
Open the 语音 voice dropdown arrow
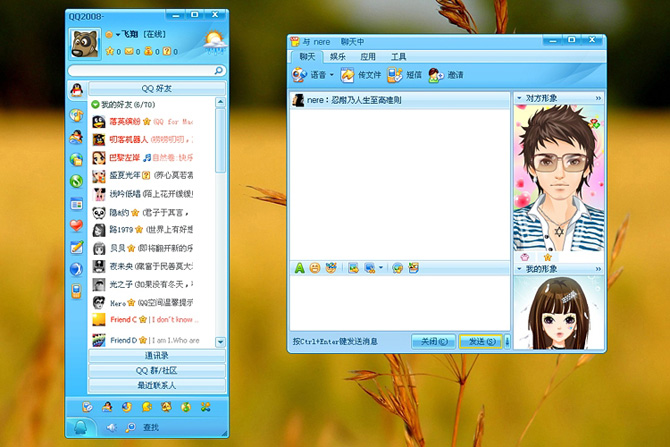point(331,75)
